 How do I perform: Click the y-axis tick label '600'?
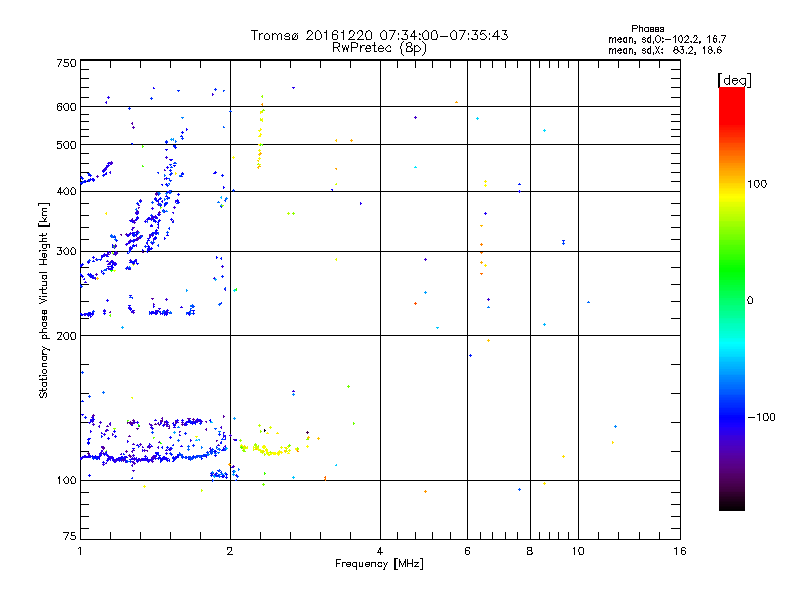click(x=66, y=107)
